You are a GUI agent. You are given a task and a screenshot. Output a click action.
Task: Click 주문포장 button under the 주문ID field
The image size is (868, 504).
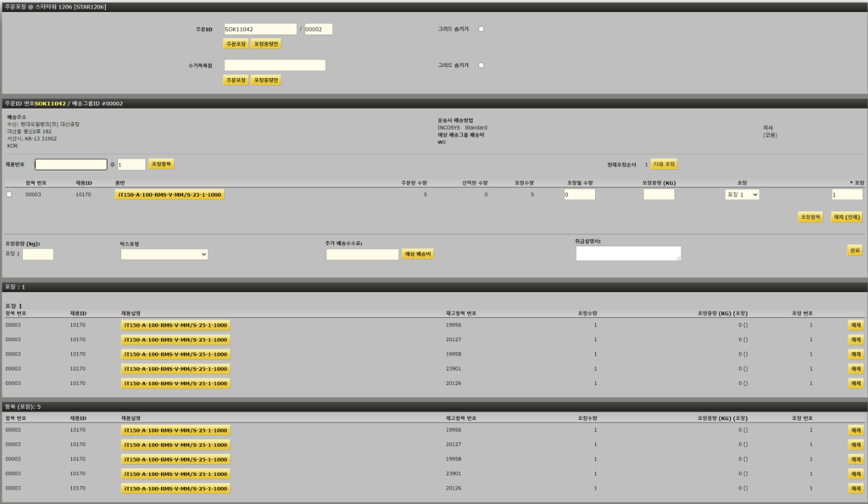(236, 44)
